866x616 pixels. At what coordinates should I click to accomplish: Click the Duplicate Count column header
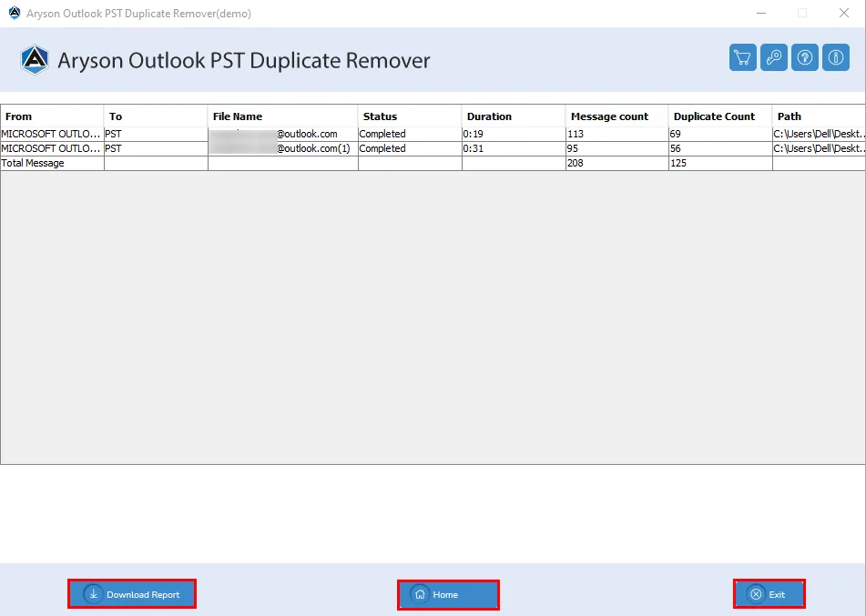pyautogui.click(x=720, y=116)
